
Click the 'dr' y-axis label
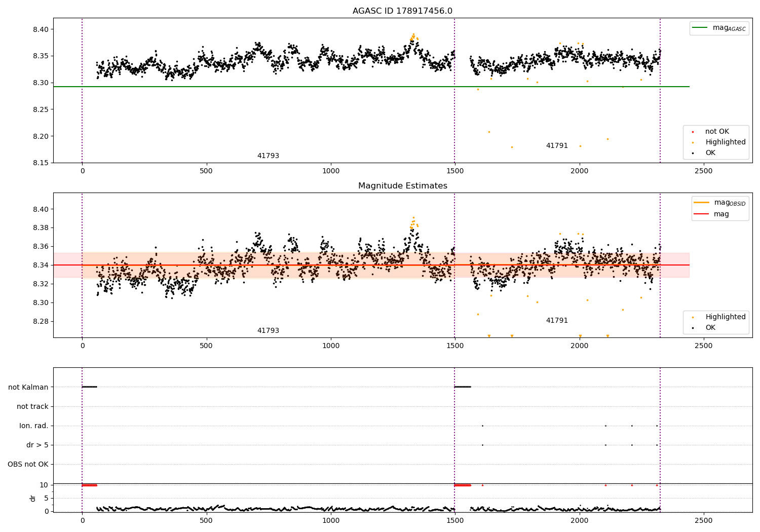tap(33, 498)
